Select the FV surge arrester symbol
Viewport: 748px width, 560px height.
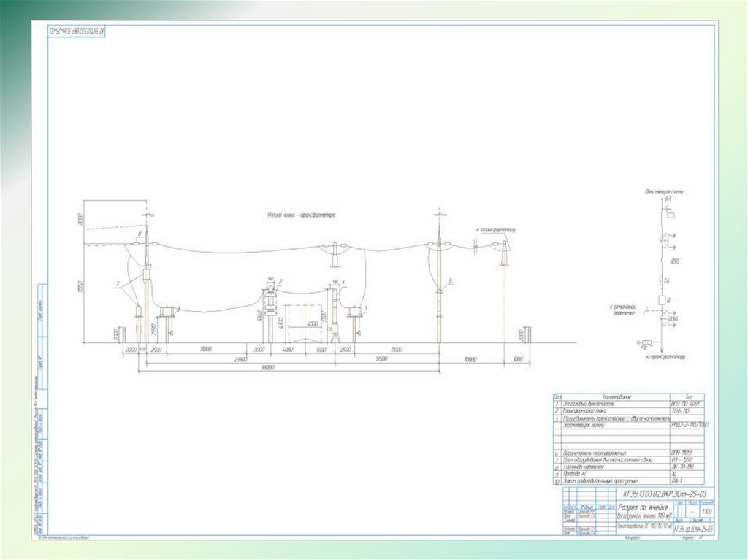(645, 342)
